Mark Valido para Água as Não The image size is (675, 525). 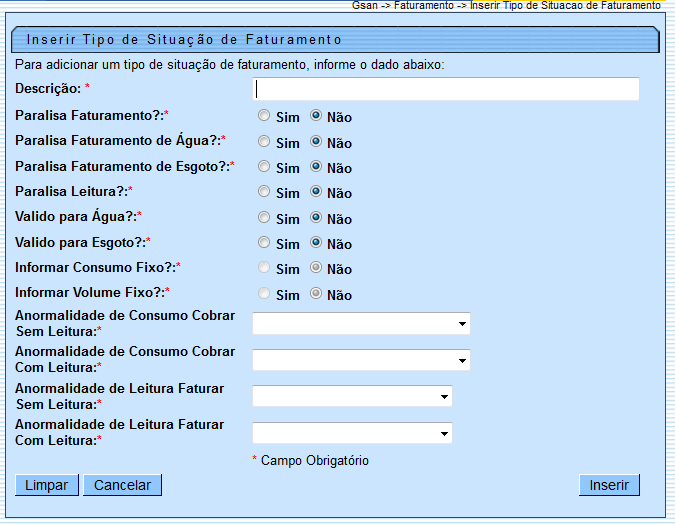pyautogui.click(x=316, y=217)
